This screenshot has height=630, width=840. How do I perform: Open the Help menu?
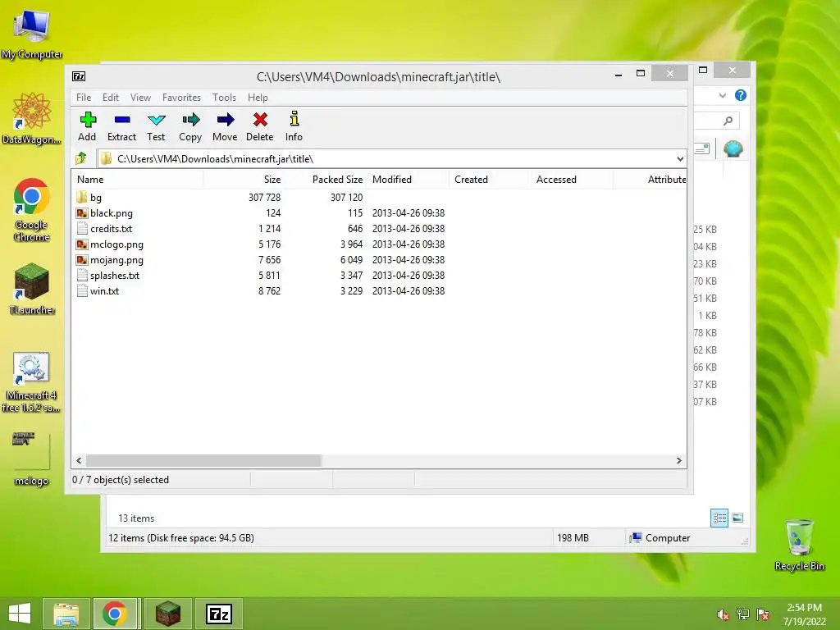coord(258,98)
